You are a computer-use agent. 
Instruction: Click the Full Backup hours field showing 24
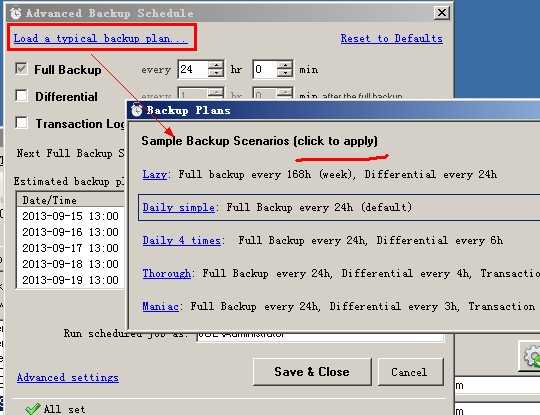point(193,69)
